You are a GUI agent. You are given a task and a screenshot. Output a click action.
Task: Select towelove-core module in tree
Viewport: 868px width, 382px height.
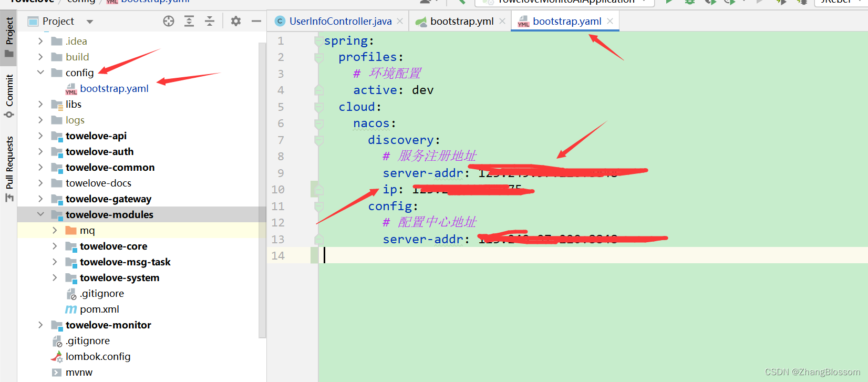pos(113,246)
